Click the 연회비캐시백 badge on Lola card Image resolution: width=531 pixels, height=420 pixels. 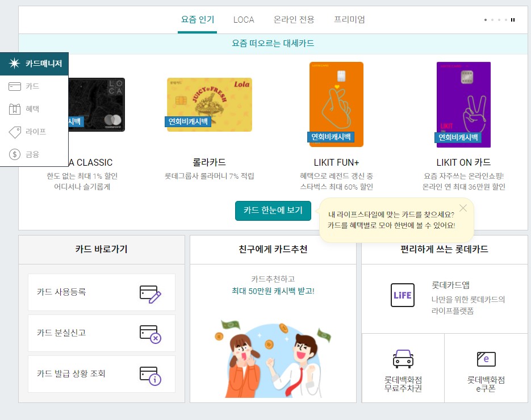click(188, 121)
